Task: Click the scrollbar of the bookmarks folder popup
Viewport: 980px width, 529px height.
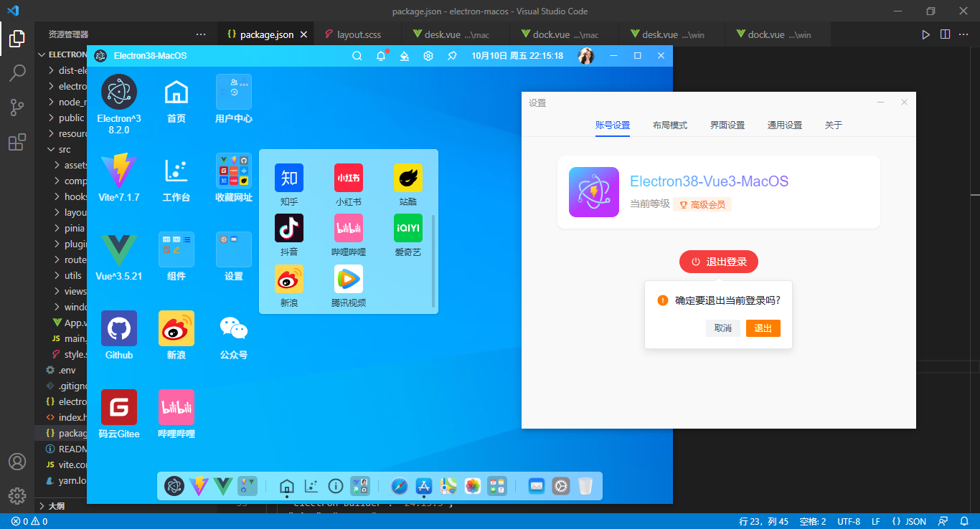Action: [x=433, y=258]
